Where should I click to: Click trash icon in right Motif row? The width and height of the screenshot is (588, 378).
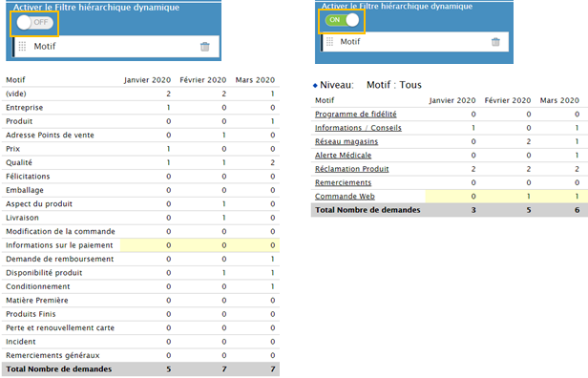(x=495, y=42)
